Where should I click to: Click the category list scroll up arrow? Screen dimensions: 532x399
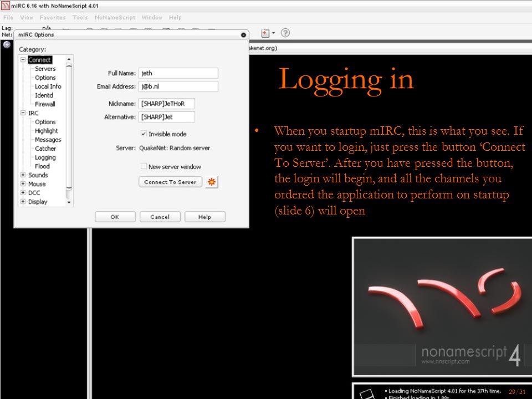coord(69,59)
